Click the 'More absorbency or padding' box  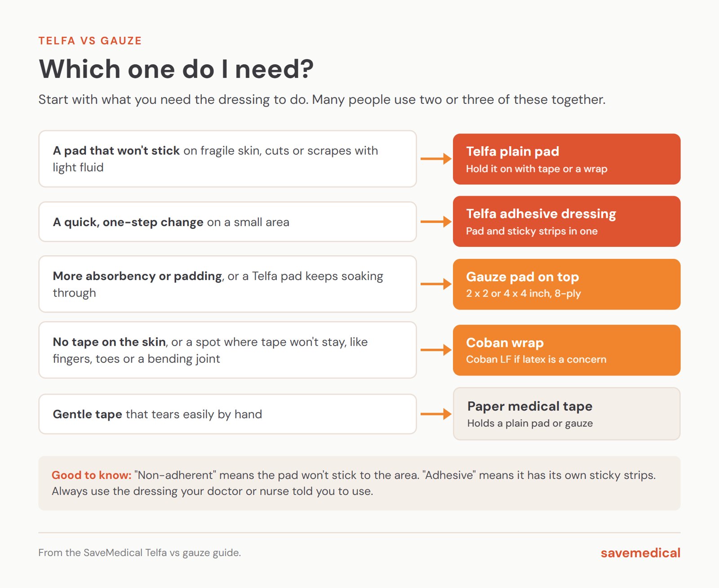click(x=228, y=284)
